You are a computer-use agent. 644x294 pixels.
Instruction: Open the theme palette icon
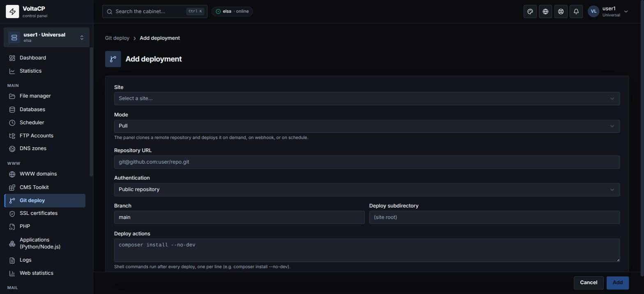click(530, 11)
